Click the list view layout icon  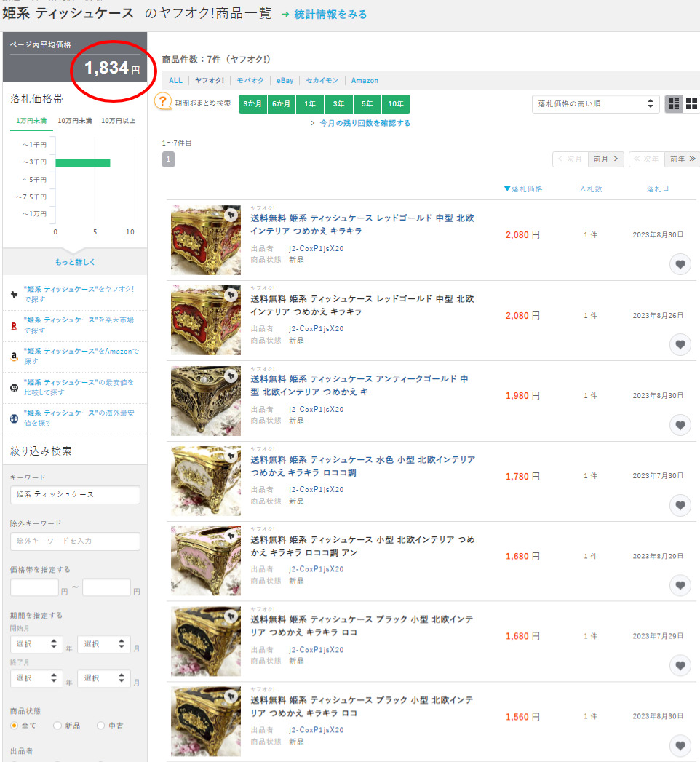click(x=674, y=104)
